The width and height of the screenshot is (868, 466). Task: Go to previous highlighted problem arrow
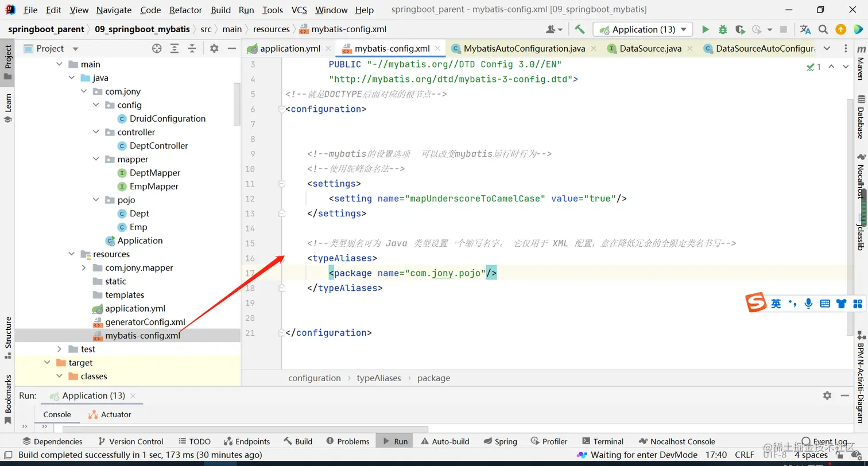coord(831,67)
